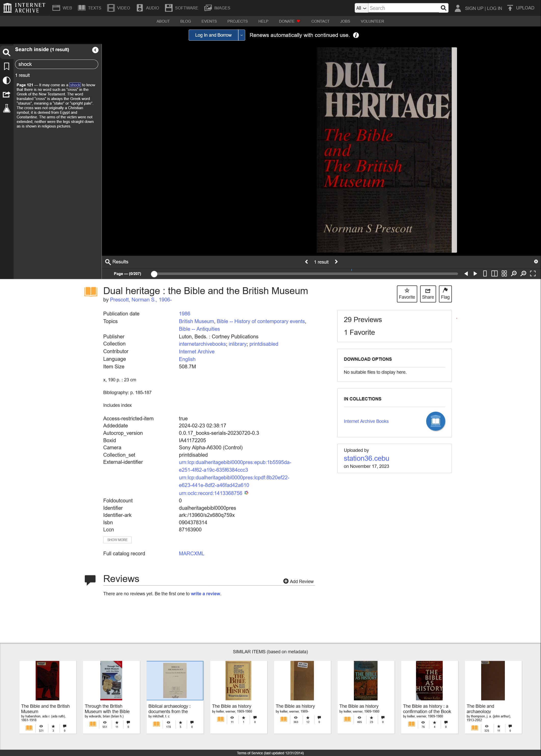Zoom out of the book page
Viewport: 541px width, 756px height.
point(514,274)
